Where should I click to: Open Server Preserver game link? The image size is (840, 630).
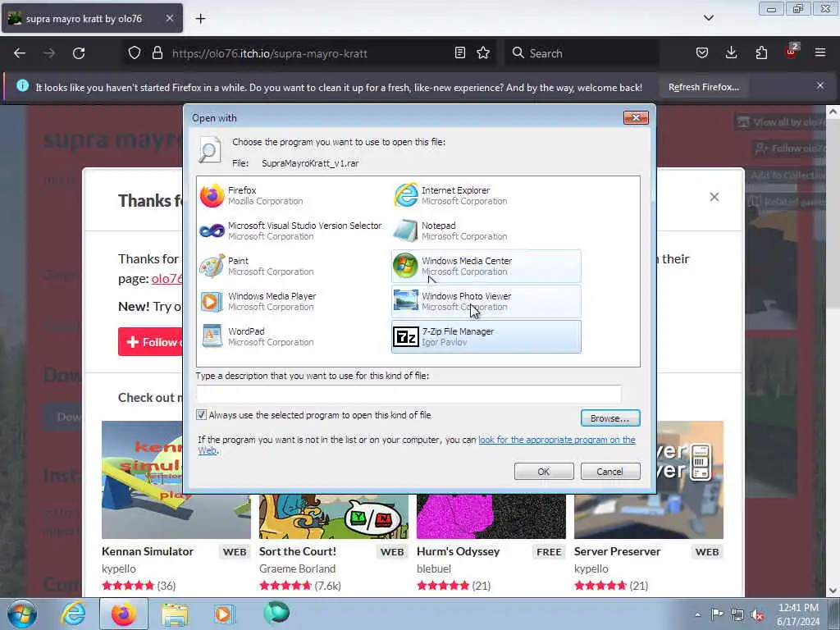[x=617, y=551]
